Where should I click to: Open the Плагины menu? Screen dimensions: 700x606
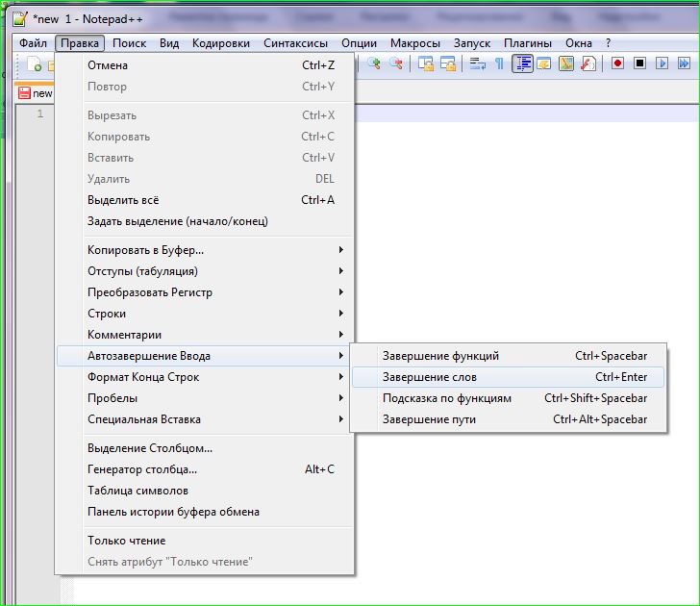(x=528, y=43)
